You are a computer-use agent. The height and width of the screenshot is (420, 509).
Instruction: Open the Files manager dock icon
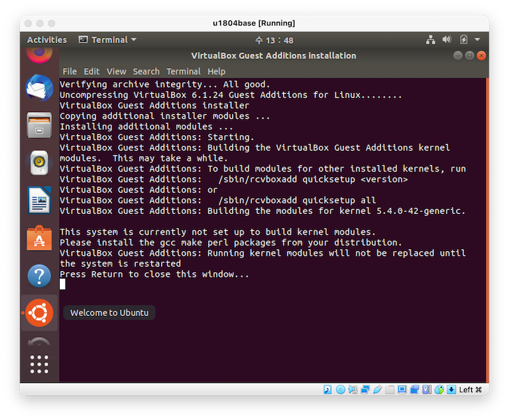(39, 125)
